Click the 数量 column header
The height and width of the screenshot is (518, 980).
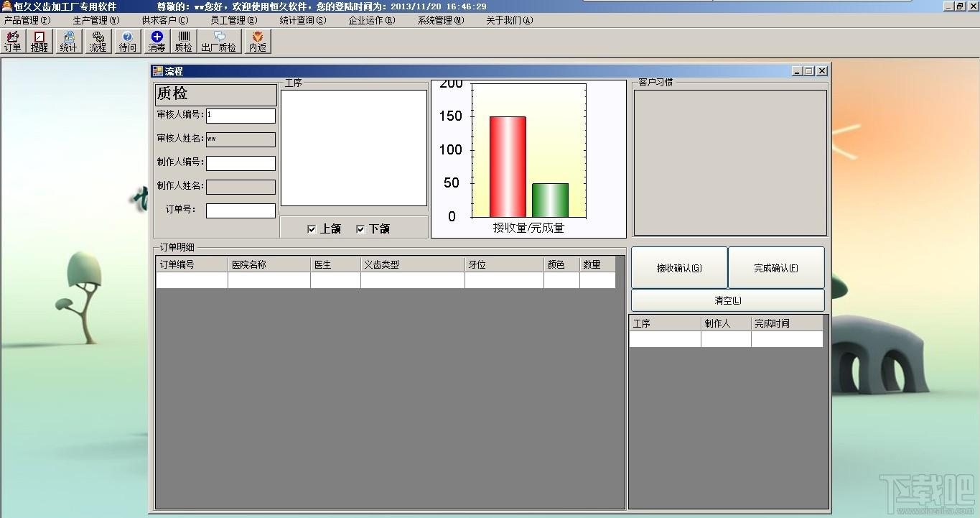pyautogui.click(x=597, y=264)
